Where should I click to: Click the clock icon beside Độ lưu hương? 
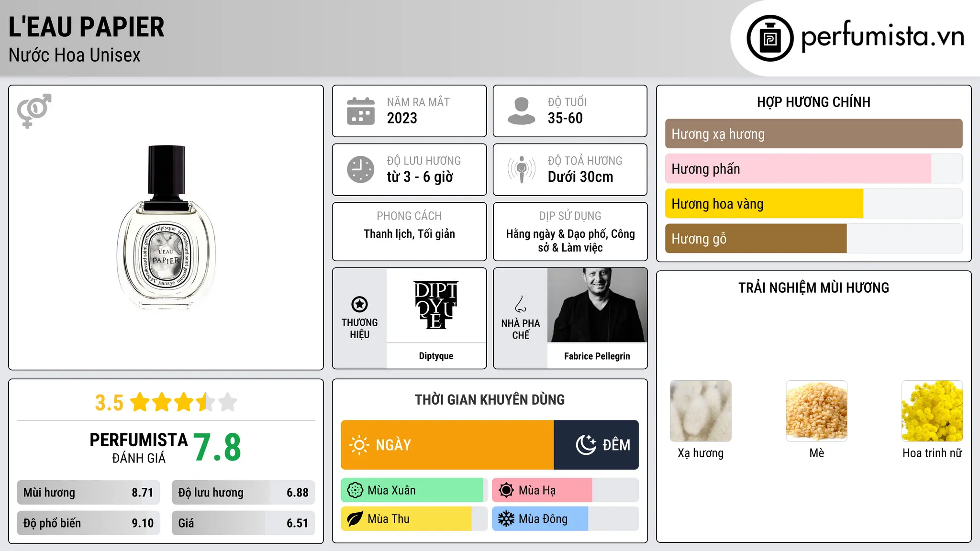point(361,169)
